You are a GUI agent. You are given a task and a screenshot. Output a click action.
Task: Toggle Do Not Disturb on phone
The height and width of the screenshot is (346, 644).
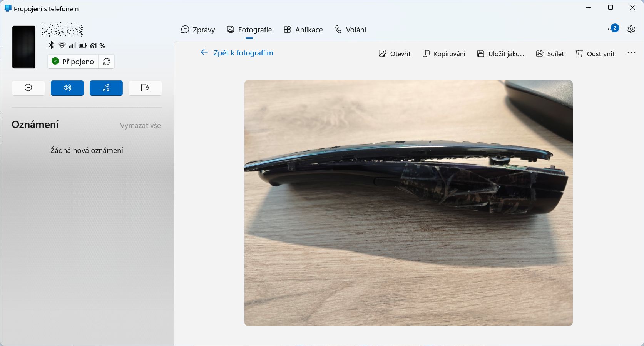28,88
